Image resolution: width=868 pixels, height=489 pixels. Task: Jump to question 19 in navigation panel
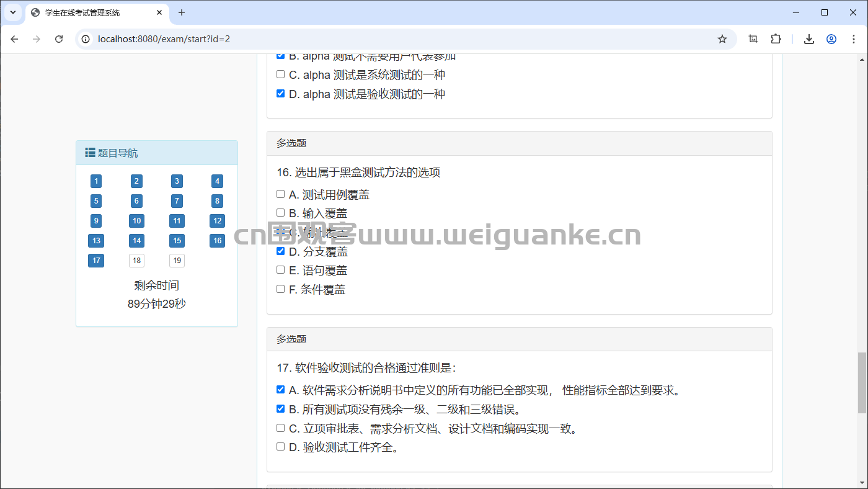(177, 261)
